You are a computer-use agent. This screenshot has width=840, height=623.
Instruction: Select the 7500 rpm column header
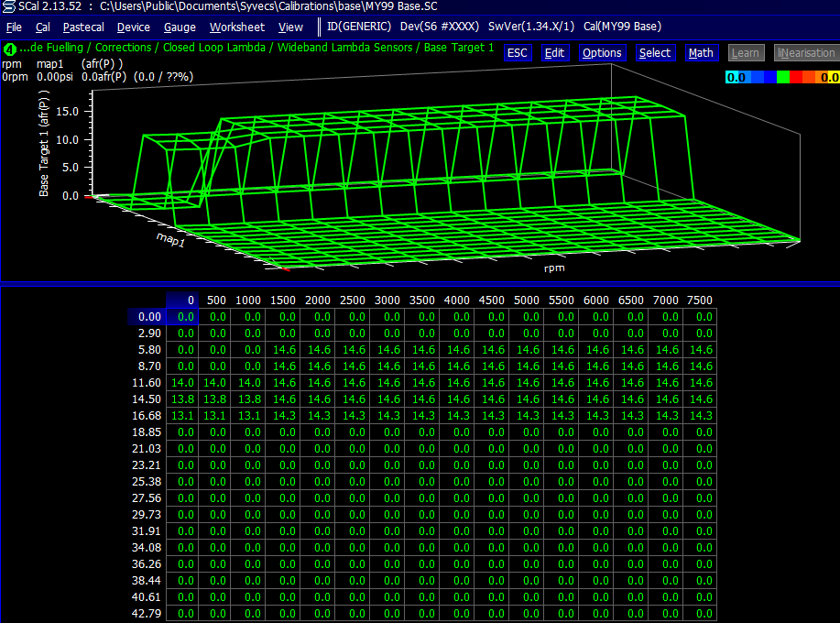pos(700,301)
